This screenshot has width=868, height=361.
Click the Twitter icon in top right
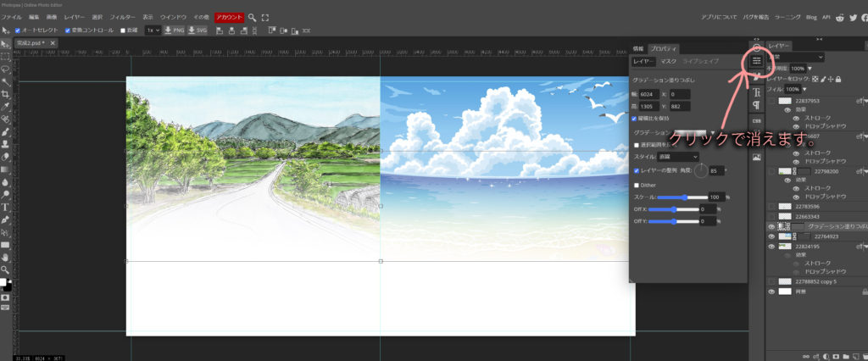click(x=850, y=17)
